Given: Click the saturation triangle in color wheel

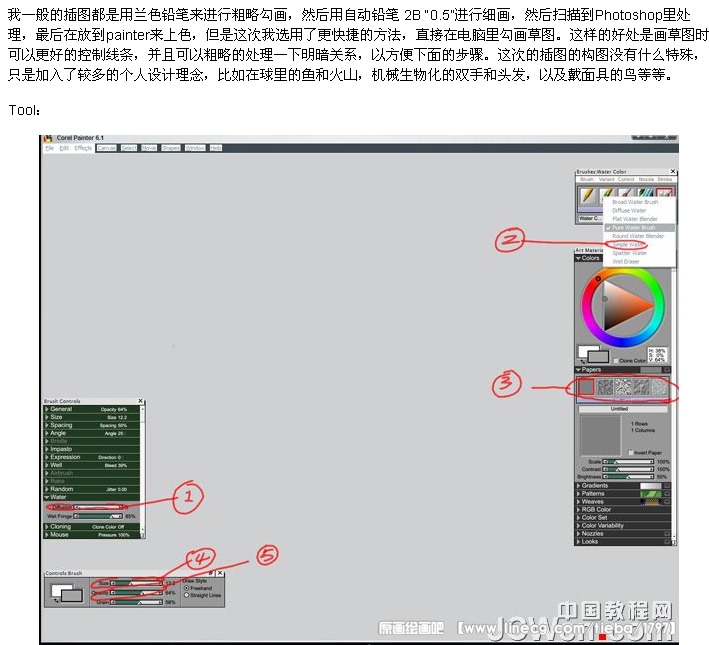Looking at the screenshot, I should (x=629, y=307).
